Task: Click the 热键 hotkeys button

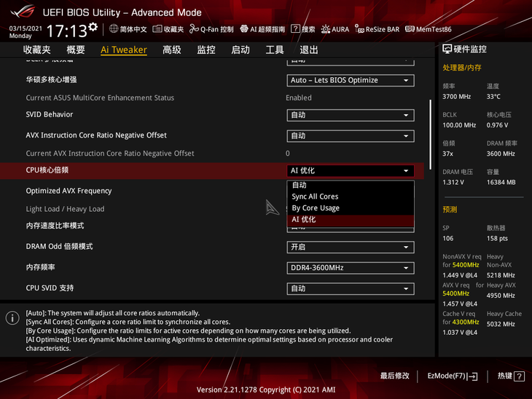Action: [510, 376]
